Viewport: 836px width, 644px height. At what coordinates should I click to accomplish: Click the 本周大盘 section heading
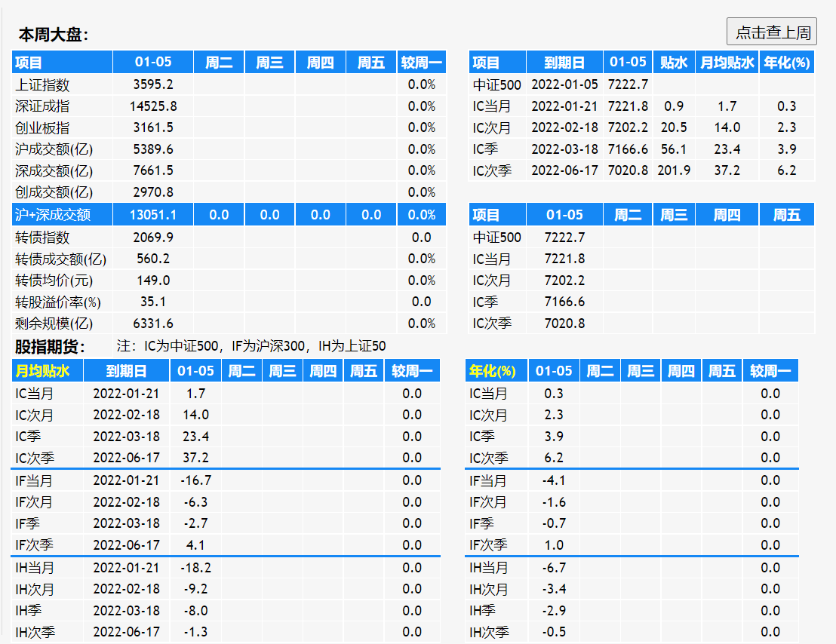pos(53,35)
